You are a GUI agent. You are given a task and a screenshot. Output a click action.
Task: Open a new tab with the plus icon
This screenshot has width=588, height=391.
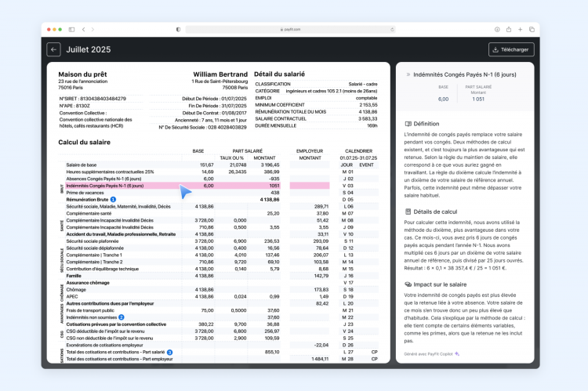pyautogui.click(x=520, y=29)
